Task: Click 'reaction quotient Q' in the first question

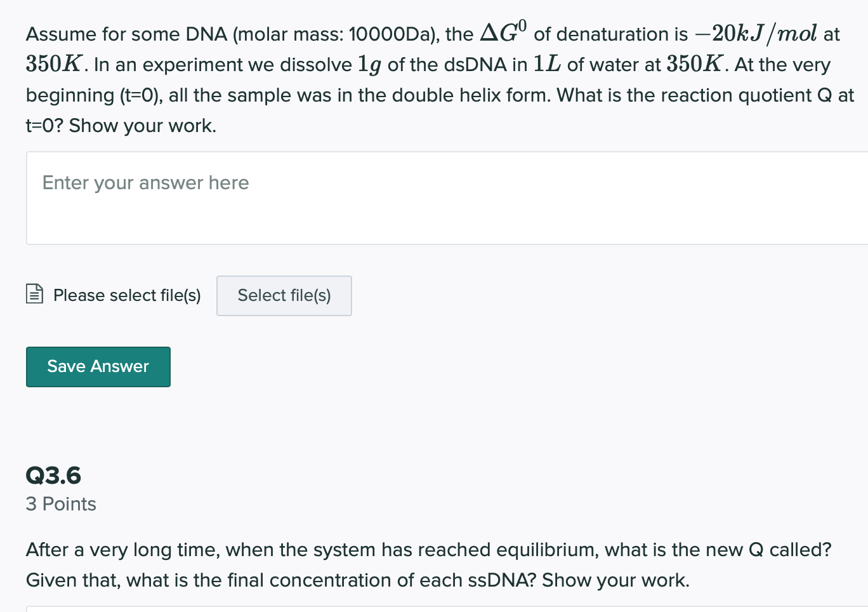Action: [746, 95]
